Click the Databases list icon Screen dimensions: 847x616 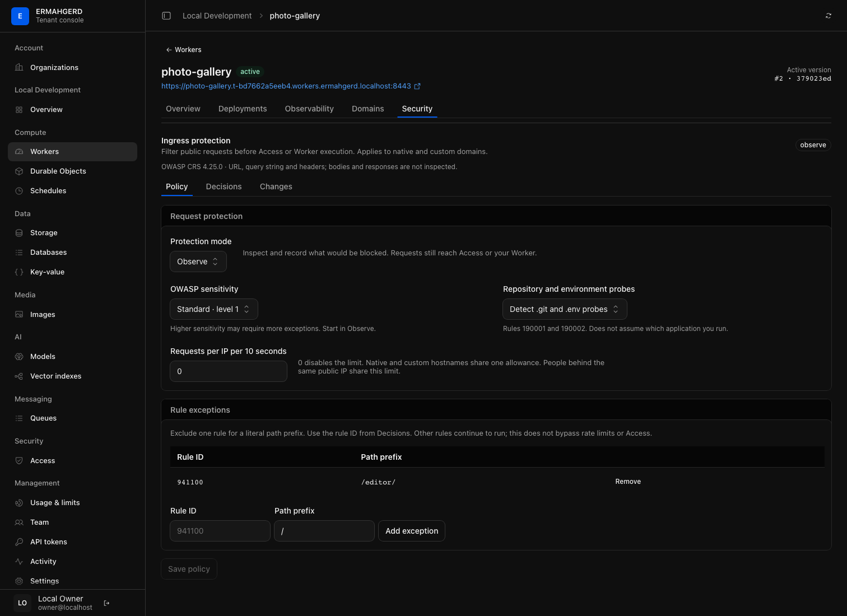point(19,253)
